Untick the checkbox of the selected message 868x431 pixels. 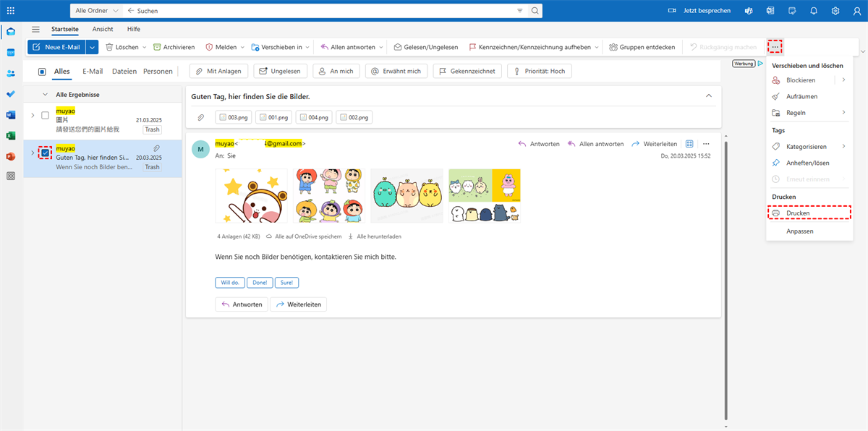[x=45, y=153]
